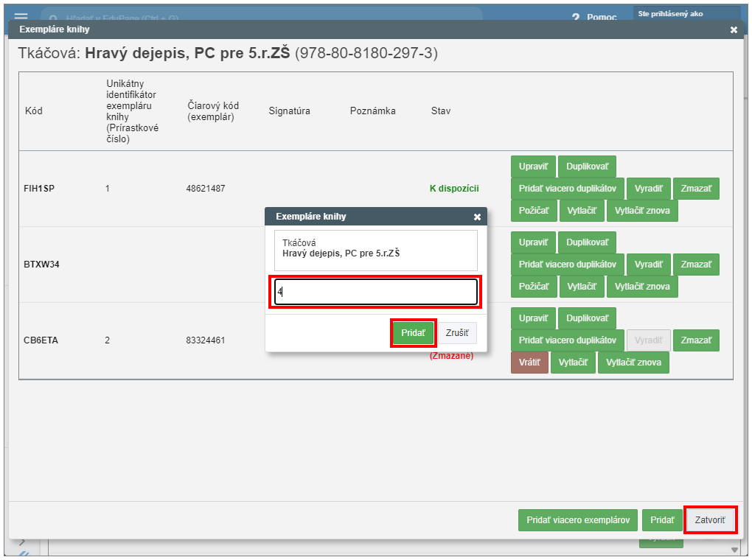Open the Pomoc help menu
Image resolution: width=752 pixels, height=560 pixels.
click(x=594, y=17)
